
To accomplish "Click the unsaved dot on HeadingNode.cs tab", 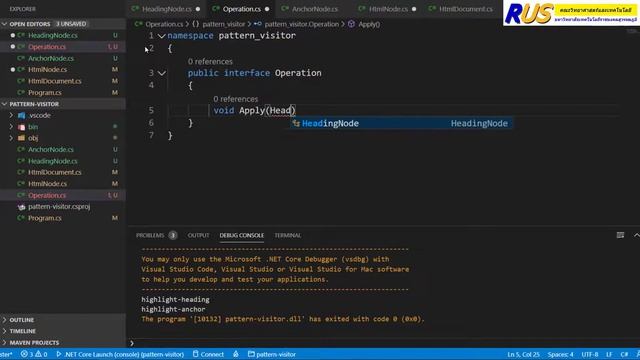I will point(198,9).
